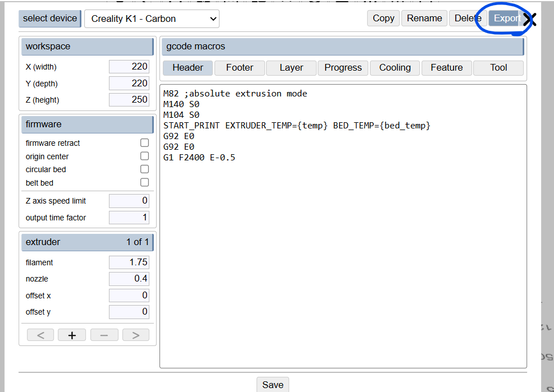Open the Layer gcode tab
The width and height of the screenshot is (554, 392).
(x=291, y=68)
